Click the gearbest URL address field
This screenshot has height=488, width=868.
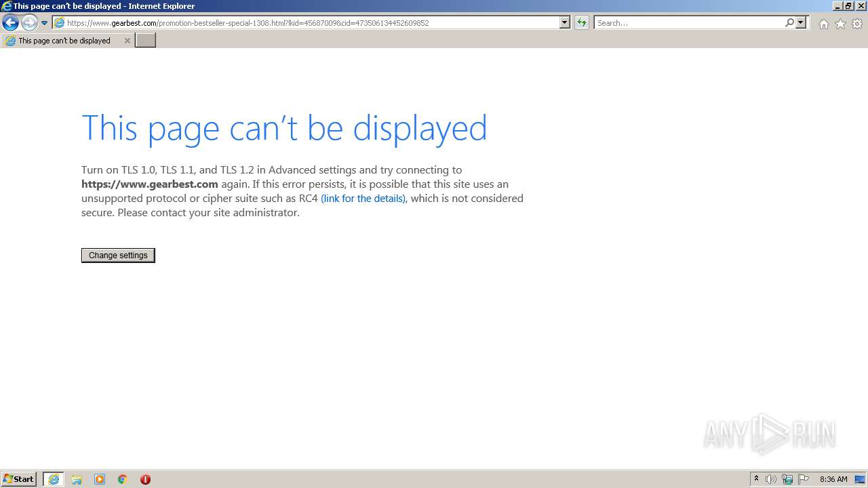[311, 23]
